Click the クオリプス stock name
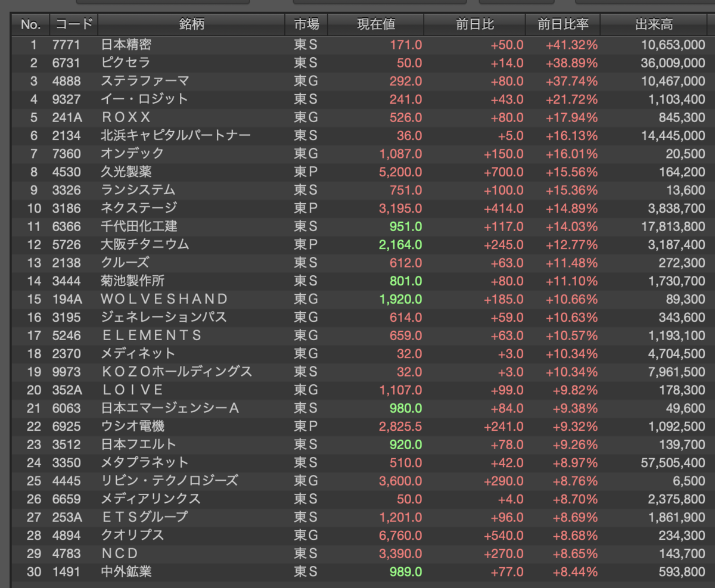The width and height of the screenshot is (715, 588). tap(132, 535)
